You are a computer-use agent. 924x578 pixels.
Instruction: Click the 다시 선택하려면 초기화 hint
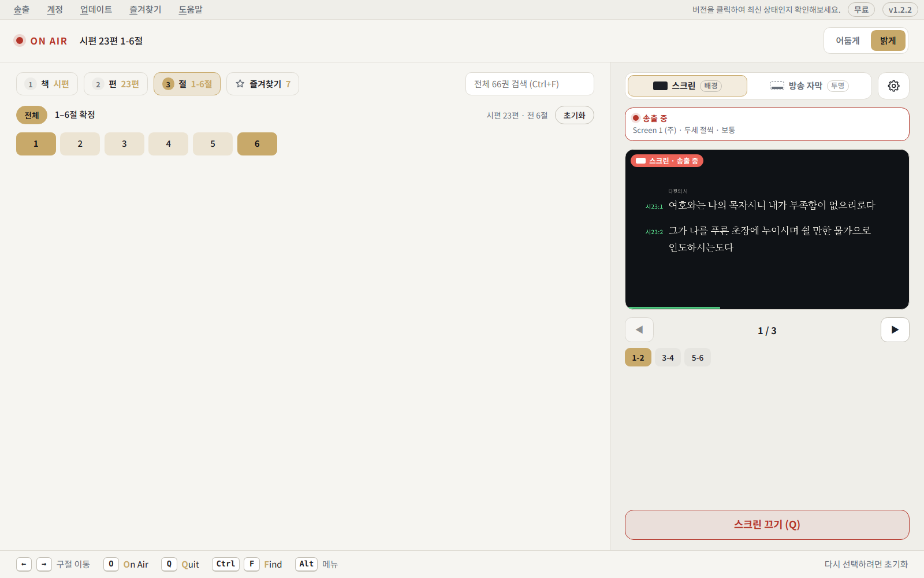(x=866, y=564)
